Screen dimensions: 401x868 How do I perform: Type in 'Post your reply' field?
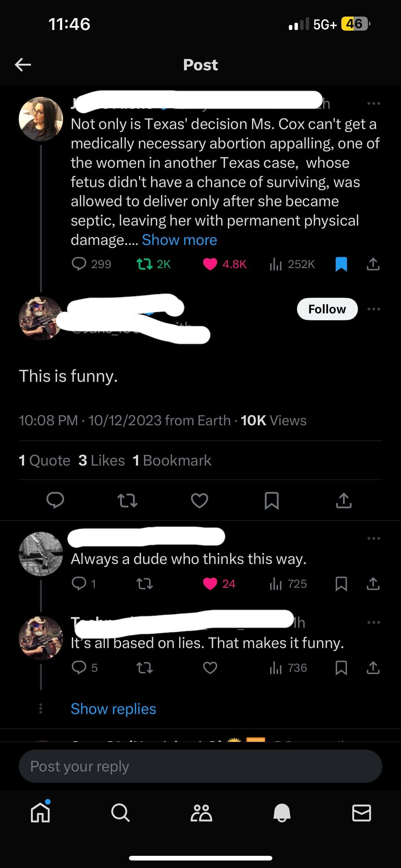tap(200, 766)
